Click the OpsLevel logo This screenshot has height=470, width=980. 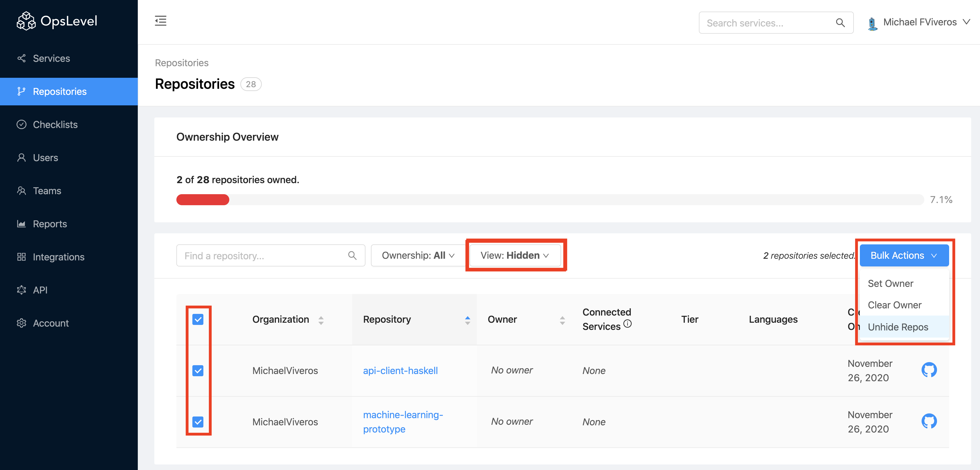(x=57, y=21)
